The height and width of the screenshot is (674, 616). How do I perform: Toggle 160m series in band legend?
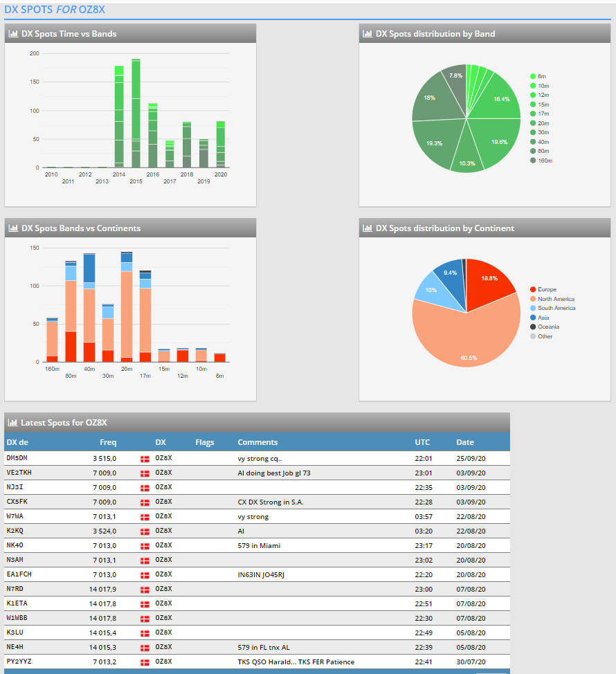point(544,160)
